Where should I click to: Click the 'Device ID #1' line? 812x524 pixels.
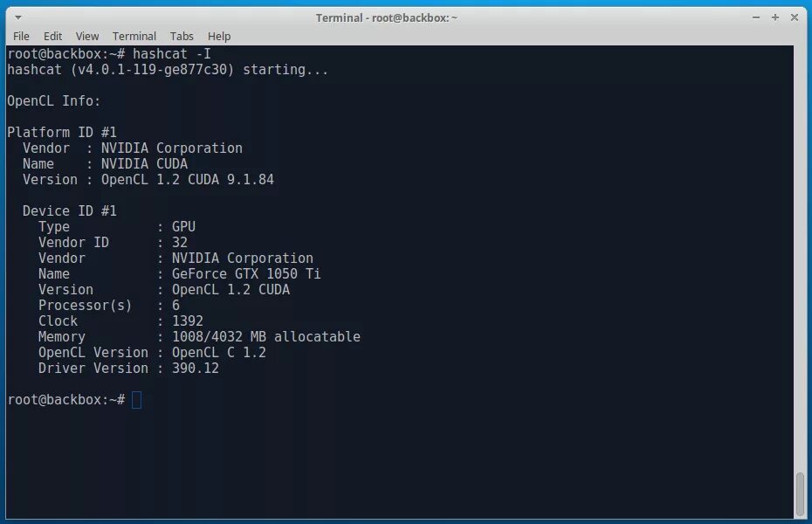[x=70, y=210]
